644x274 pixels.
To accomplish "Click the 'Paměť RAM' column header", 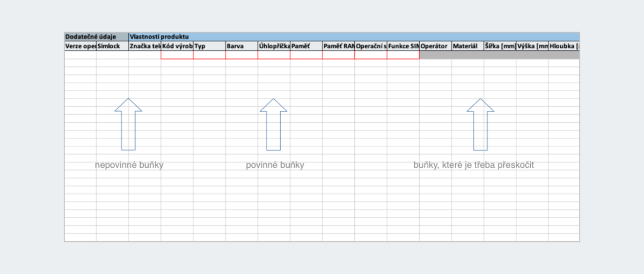I will [339, 46].
